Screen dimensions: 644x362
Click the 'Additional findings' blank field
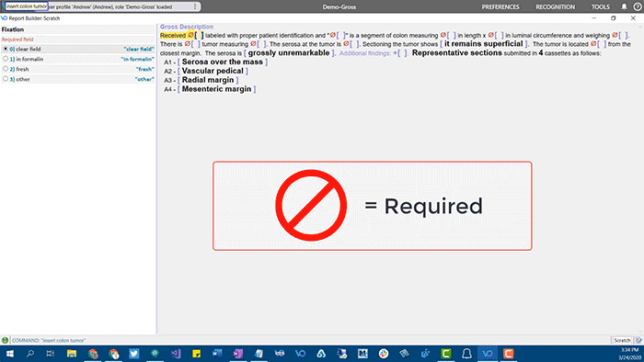[x=402, y=53]
